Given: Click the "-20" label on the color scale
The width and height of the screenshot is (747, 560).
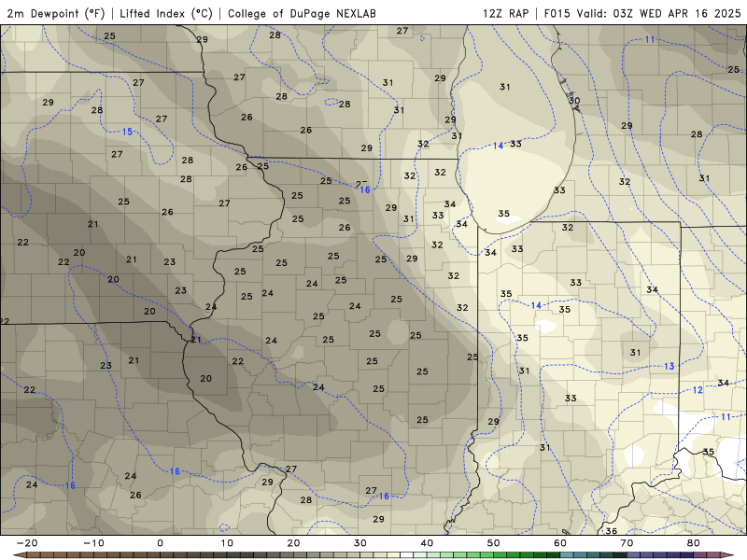Looking at the screenshot, I should point(27,543).
